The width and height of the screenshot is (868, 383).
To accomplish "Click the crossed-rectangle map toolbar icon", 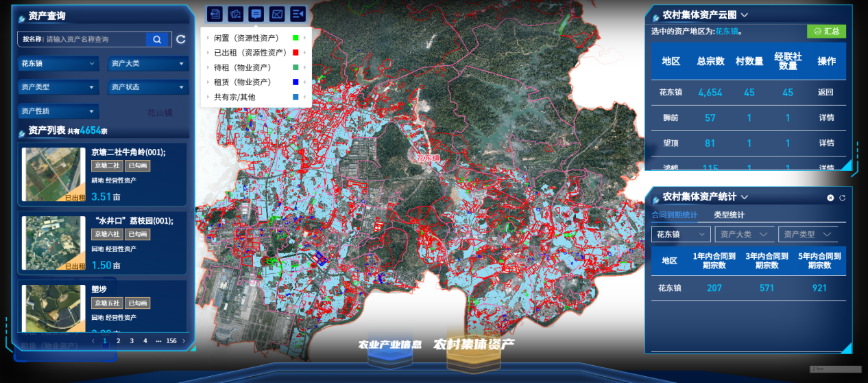I will point(277,14).
